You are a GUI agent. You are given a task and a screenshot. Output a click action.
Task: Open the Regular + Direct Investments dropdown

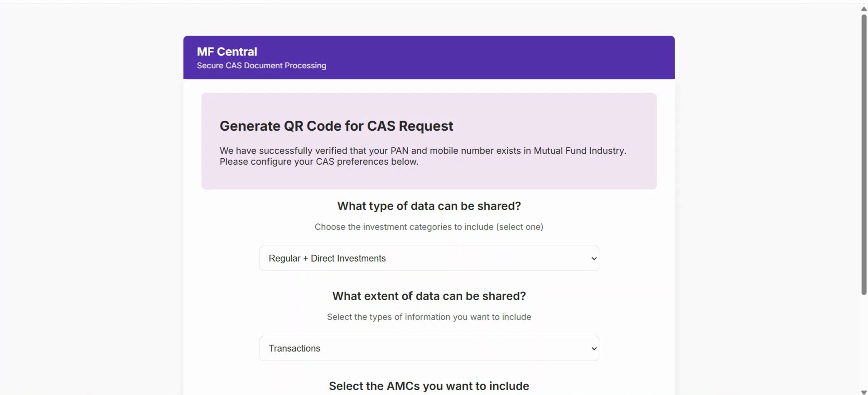(429, 258)
